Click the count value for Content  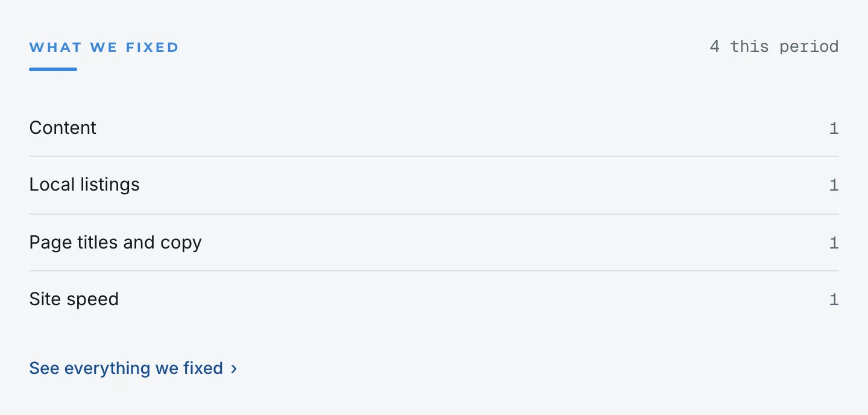(834, 128)
